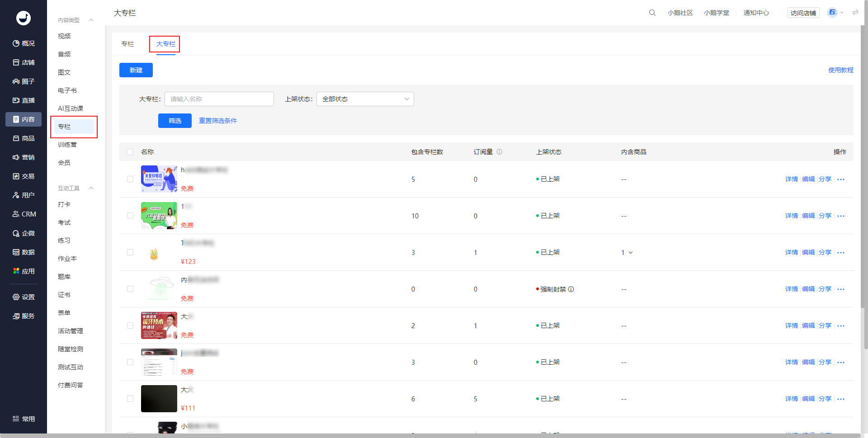Select 训练营 in the content menu
Image resolution: width=868 pixels, height=438 pixels.
(67, 145)
